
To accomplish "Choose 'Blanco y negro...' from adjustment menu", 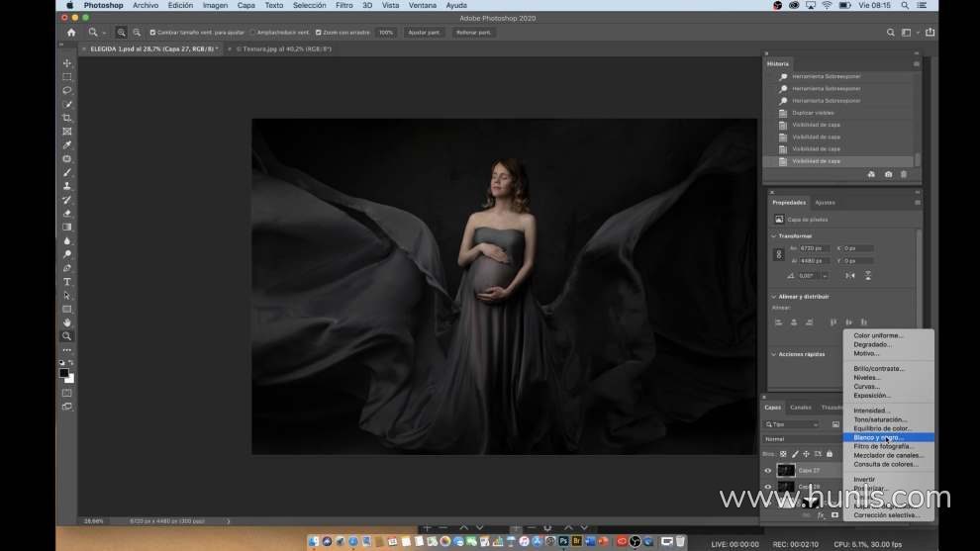I will (879, 437).
